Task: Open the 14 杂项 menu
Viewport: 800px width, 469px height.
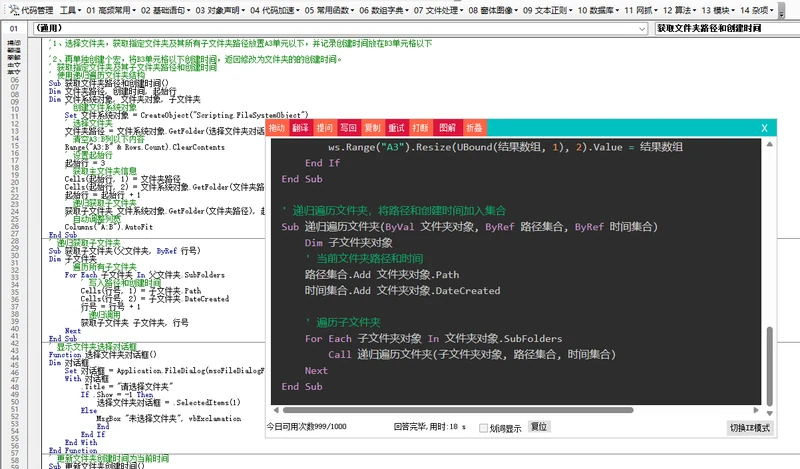Action: click(758, 10)
